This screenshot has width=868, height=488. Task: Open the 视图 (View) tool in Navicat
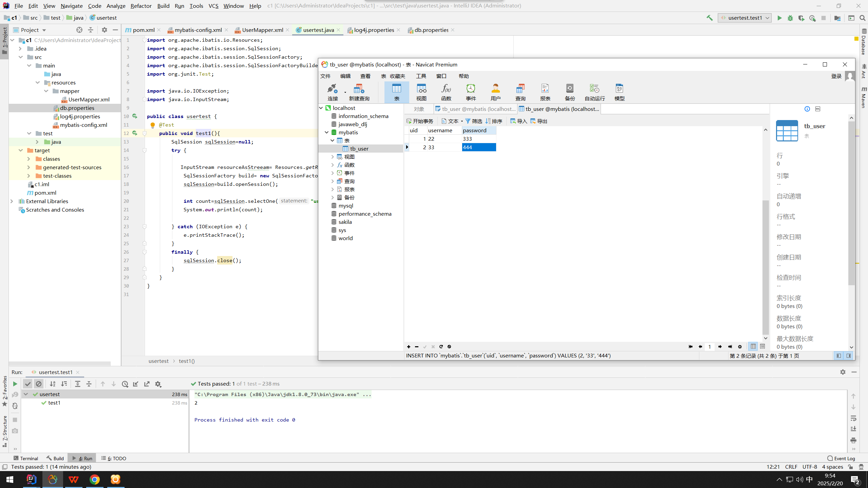(x=421, y=92)
